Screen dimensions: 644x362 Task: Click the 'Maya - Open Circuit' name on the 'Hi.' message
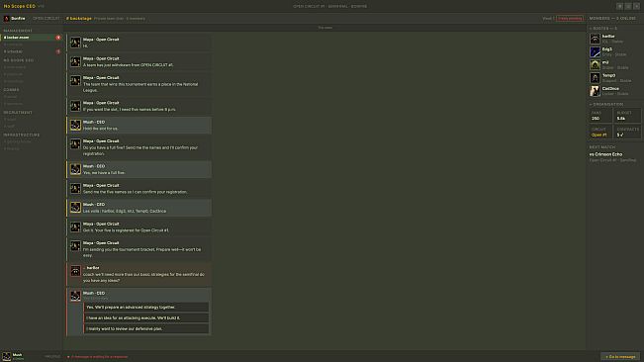101,40
